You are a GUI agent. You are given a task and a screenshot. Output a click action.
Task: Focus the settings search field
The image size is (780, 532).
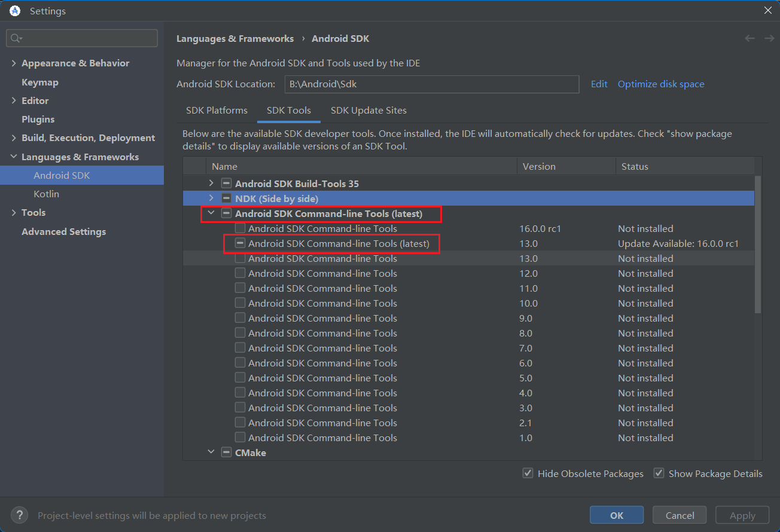click(82, 38)
